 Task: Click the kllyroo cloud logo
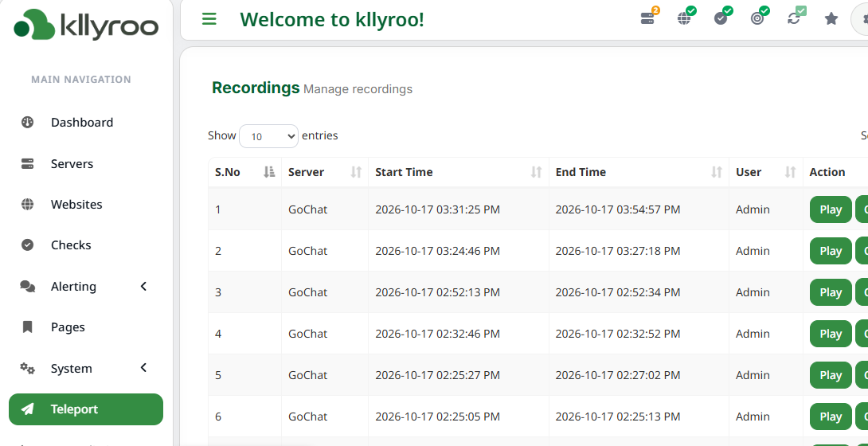[x=86, y=25]
